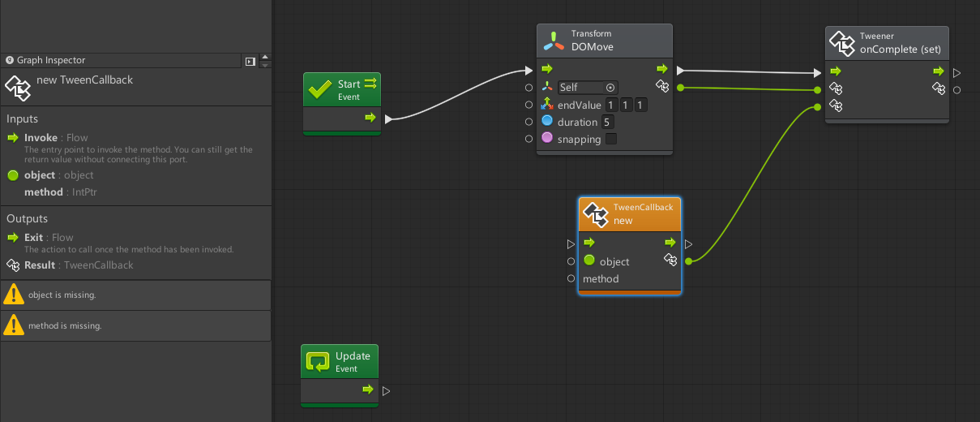Screen dimensions: 980x422
Task: Click the Update event flow output arrow
Action: click(369, 390)
